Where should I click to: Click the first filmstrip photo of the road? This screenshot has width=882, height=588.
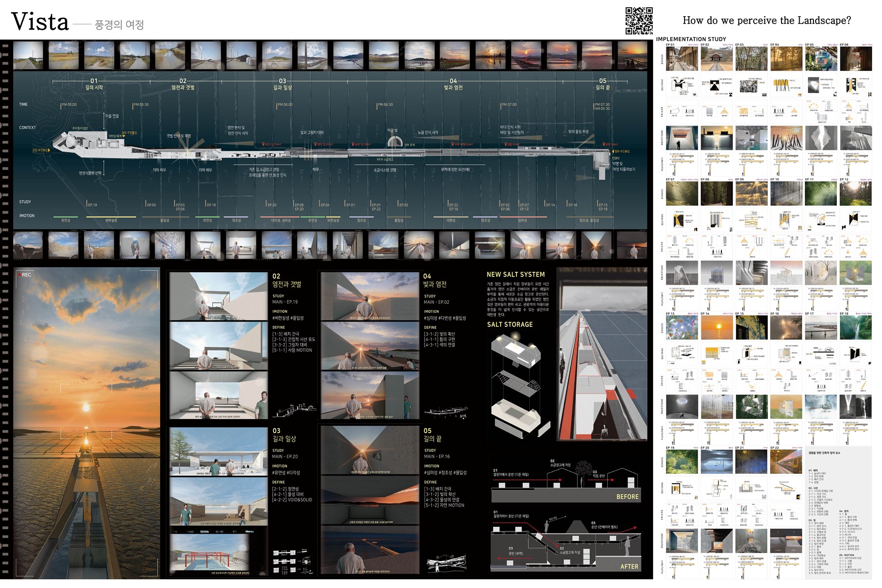click(28, 55)
